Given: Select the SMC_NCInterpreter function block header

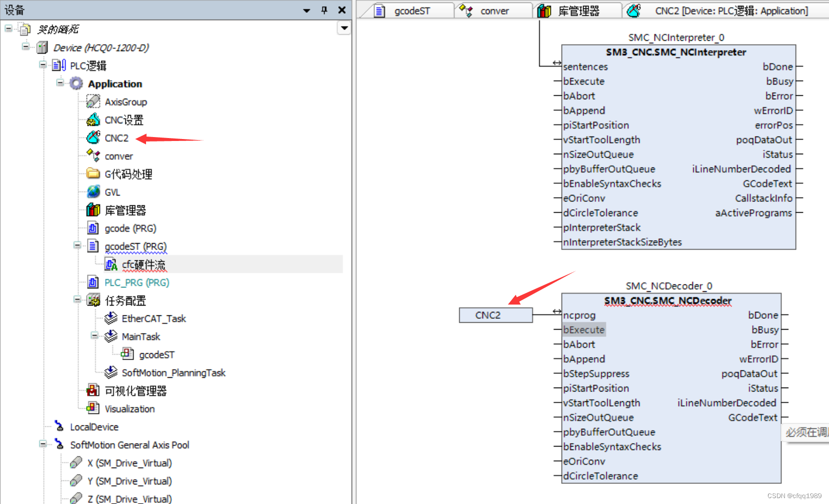Looking at the screenshot, I should 676,52.
